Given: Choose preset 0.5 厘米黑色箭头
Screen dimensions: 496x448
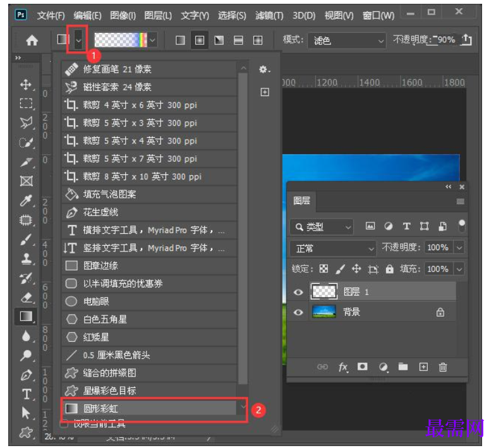Looking at the screenshot, I should click(x=149, y=355).
